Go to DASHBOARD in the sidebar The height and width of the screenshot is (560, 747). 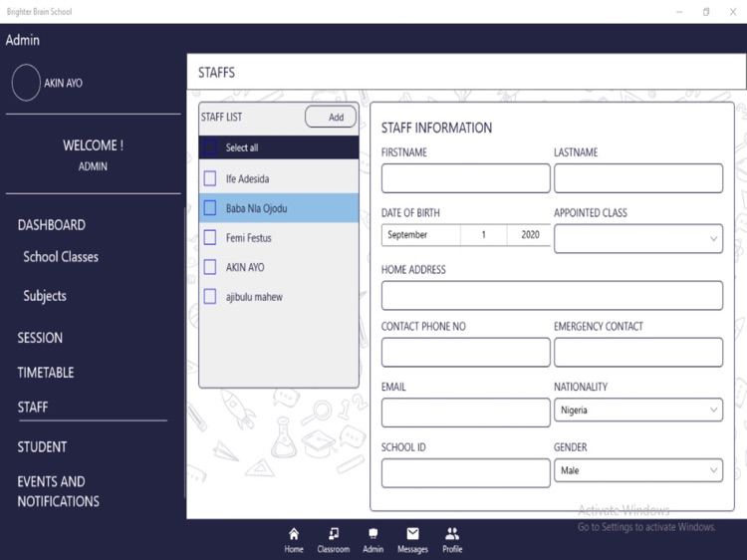[x=52, y=225]
